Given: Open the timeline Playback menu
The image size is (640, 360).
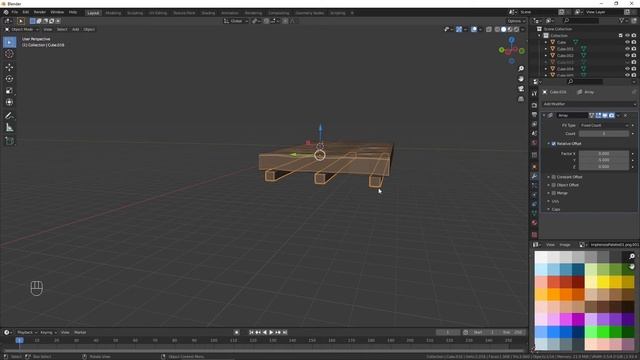Looking at the screenshot, I should point(27,333).
